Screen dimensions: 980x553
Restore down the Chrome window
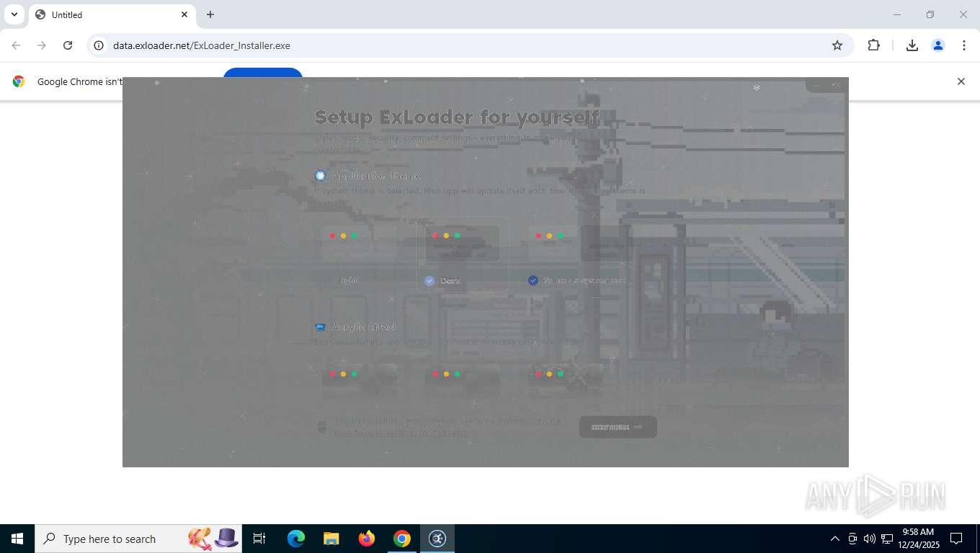tap(930, 14)
